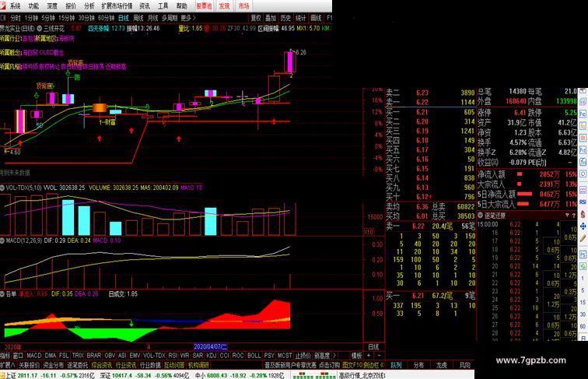The height and width of the screenshot is (379, 588).
Task: Open the 功能 menu
Action: click(x=33, y=6)
